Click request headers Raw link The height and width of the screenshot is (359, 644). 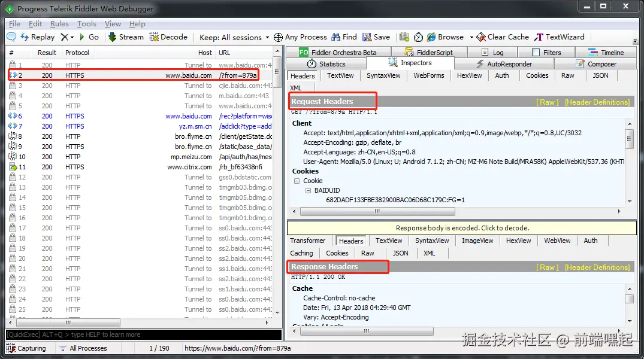[x=547, y=102]
